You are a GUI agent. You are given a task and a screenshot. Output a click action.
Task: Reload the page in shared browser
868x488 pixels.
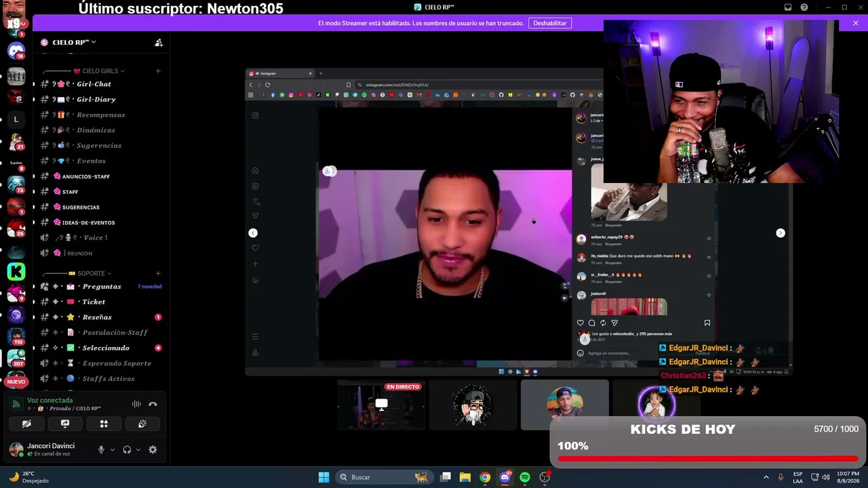(268, 85)
